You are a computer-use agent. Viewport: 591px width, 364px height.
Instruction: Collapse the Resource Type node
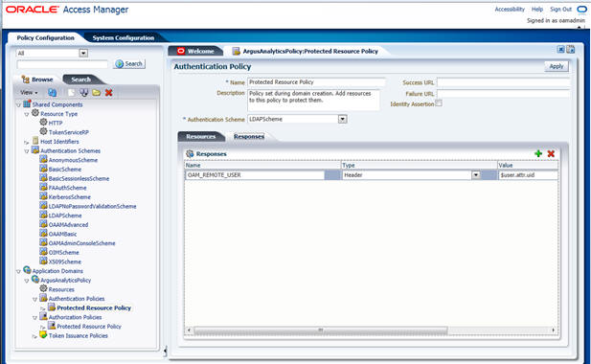click(x=27, y=114)
